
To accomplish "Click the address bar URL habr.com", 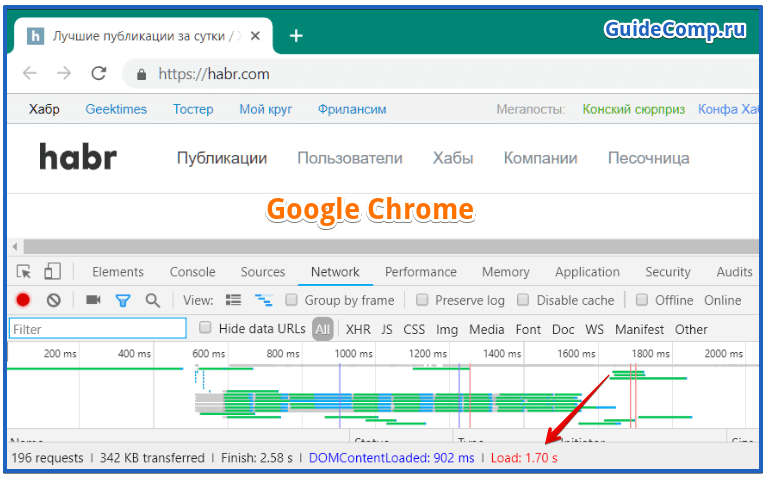I will point(214,74).
